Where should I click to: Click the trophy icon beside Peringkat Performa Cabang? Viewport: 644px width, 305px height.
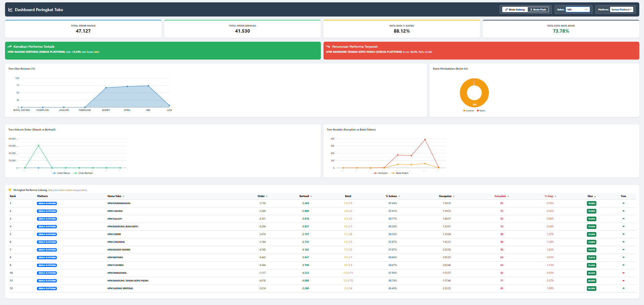[x=10, y=190]
